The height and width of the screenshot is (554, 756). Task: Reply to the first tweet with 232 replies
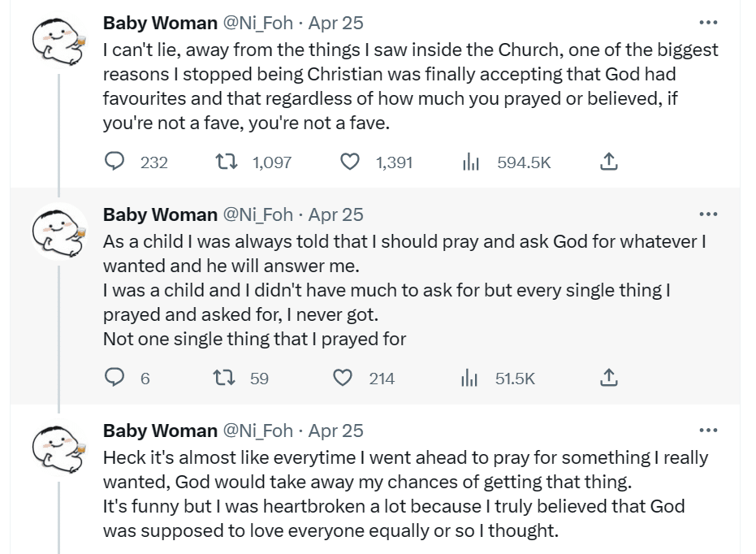pos(115,162)
